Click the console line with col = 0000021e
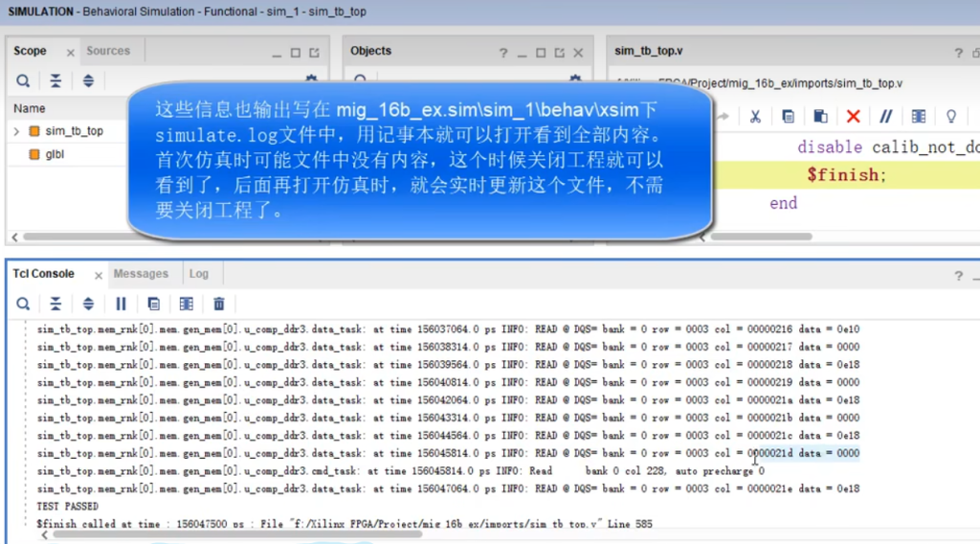 point(448,489)
